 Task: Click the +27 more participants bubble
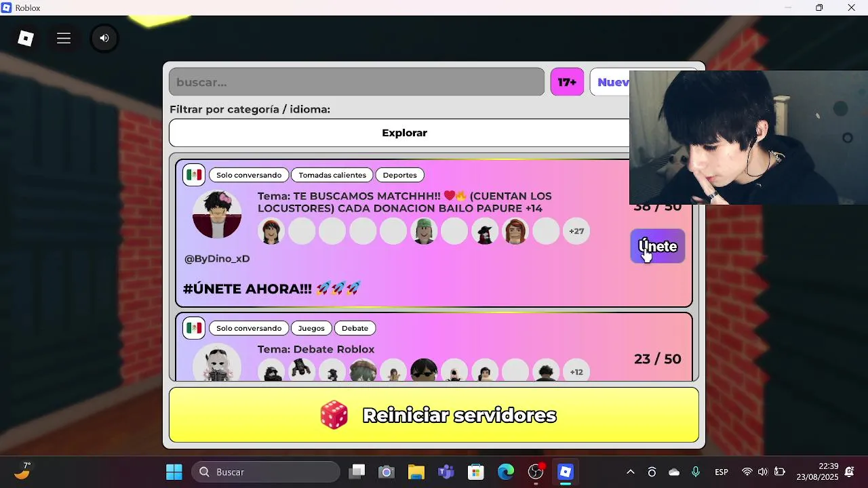coord(576,231)
